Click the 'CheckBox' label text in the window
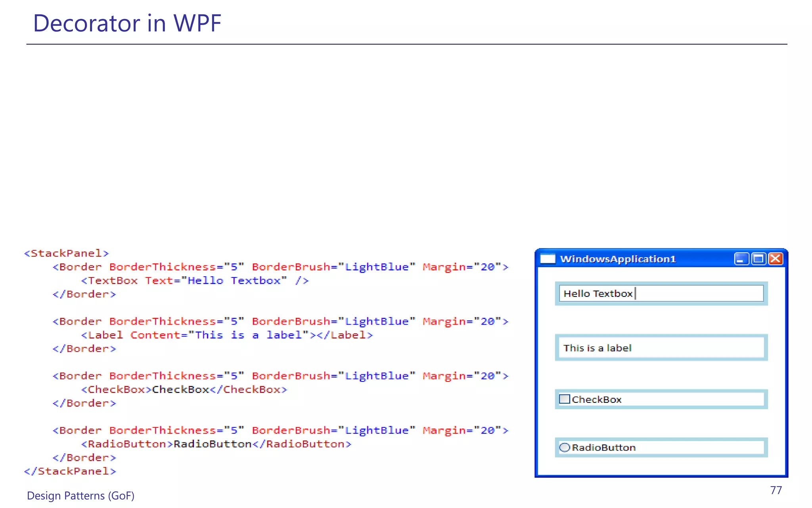Image resolution: width=812 pixels, height=508 pixels. click(596, 400)
